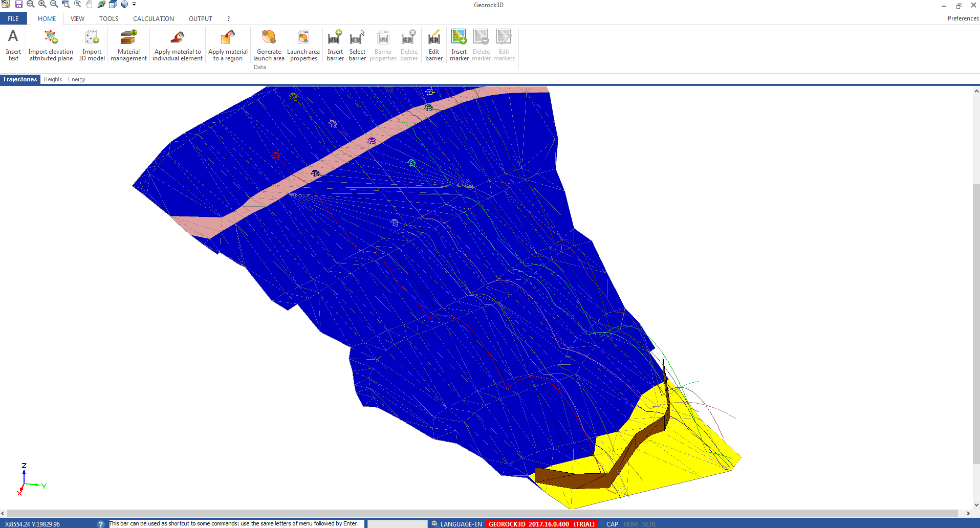
Task: Click the Insert text tool
Action: coord(13,45)
